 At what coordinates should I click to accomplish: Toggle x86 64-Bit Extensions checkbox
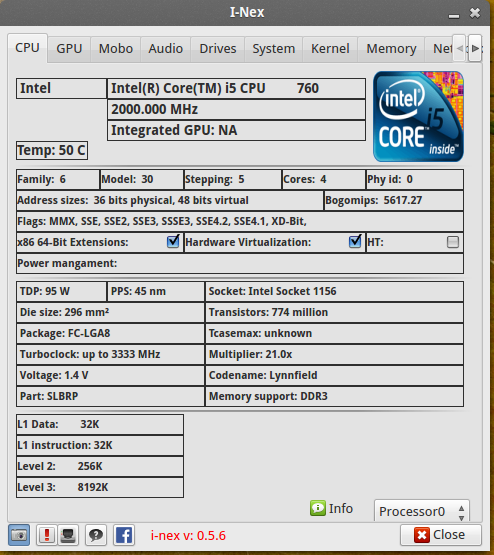click(173, 242)
